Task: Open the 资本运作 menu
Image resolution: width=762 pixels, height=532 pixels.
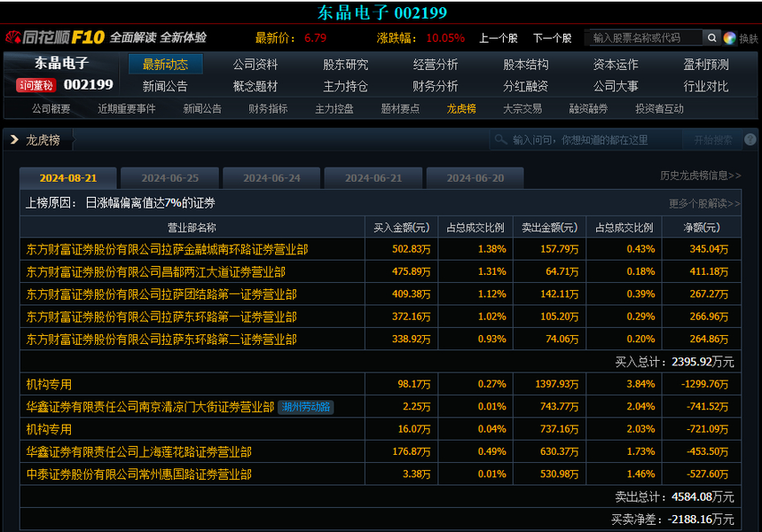Action: (616, 65)
